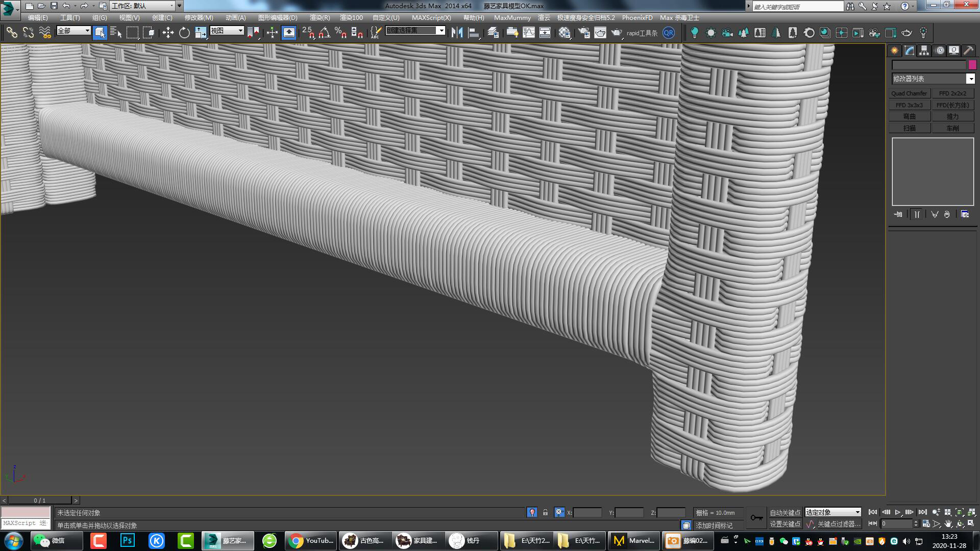Open the 修改器(M) menu
980x551 pixels.
[199, 17]
